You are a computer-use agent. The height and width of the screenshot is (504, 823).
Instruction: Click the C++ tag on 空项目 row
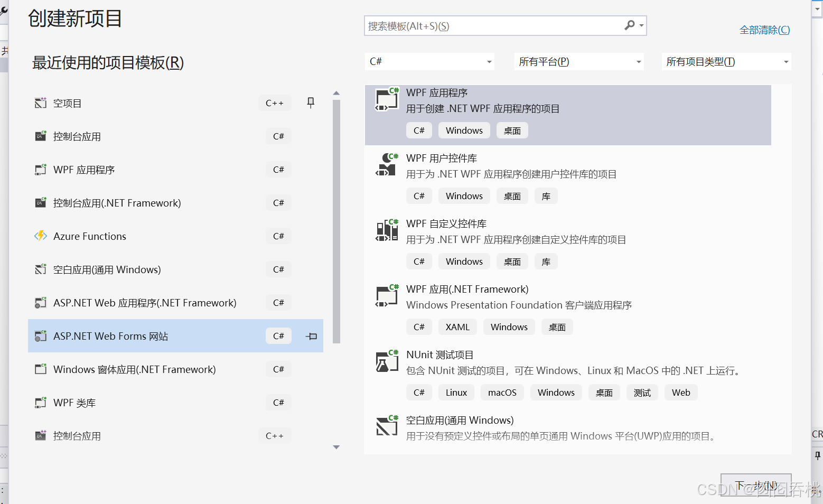275,103
